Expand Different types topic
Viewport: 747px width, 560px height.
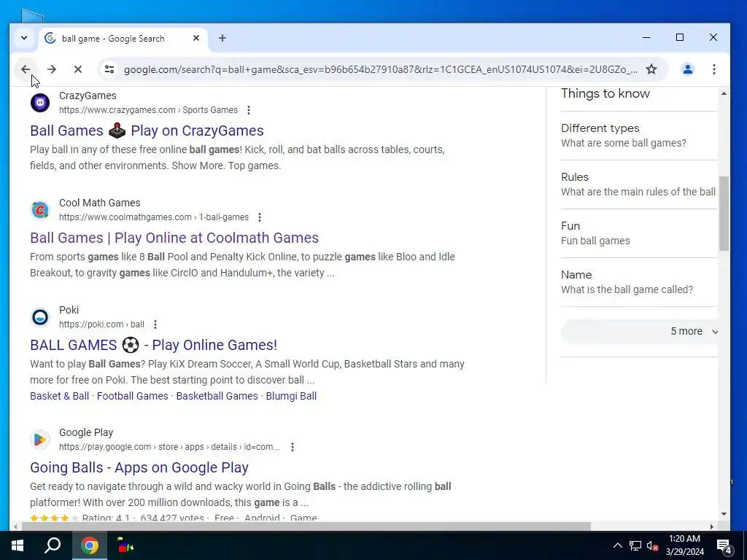pyautogui.click(x=639, y=136)
